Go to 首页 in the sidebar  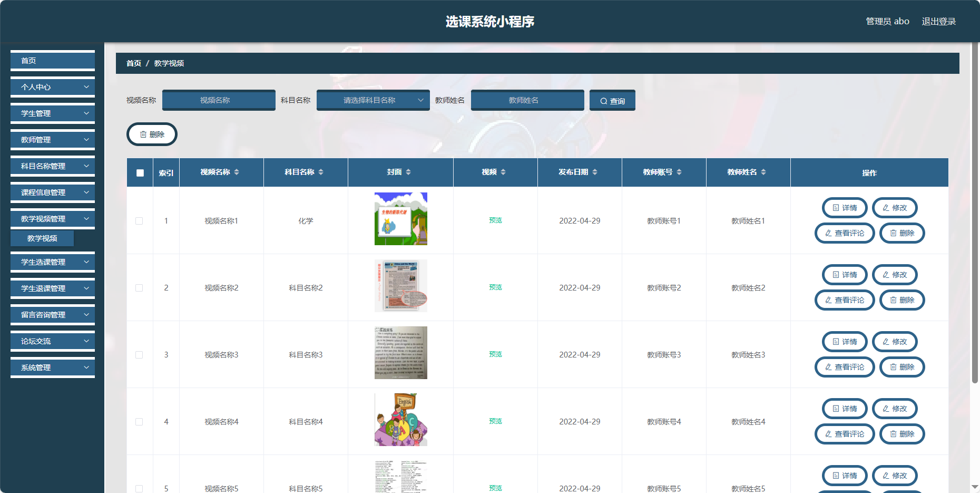(x=53, y=61)
